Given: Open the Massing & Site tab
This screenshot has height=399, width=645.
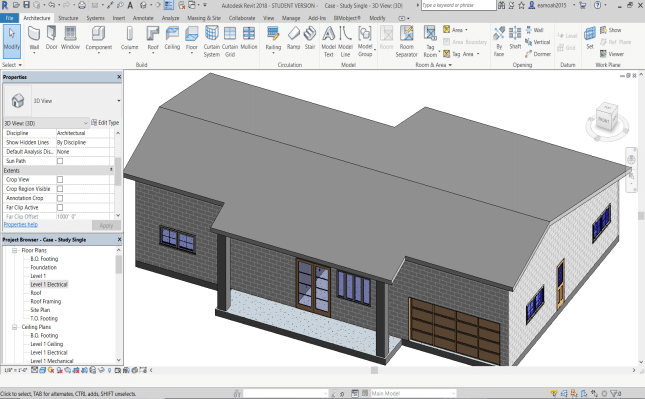Looking at the screenshot, I should (x=204, y=18).
